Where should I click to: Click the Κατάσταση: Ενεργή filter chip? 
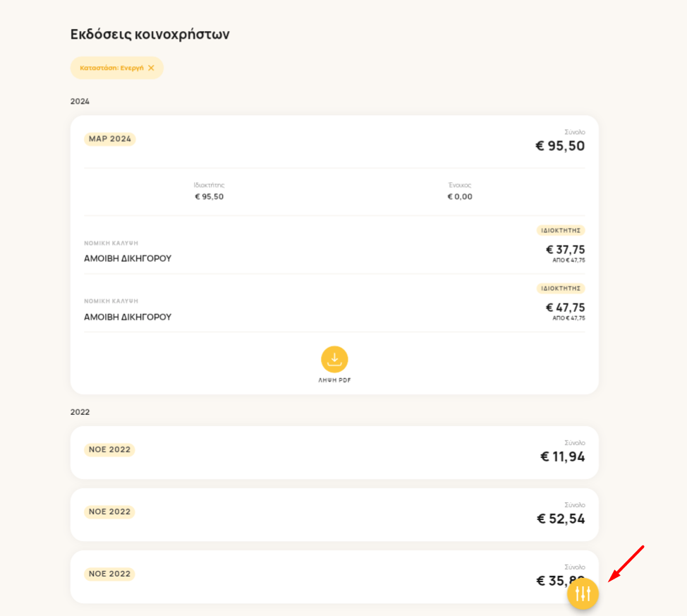[x=117, y=68]
